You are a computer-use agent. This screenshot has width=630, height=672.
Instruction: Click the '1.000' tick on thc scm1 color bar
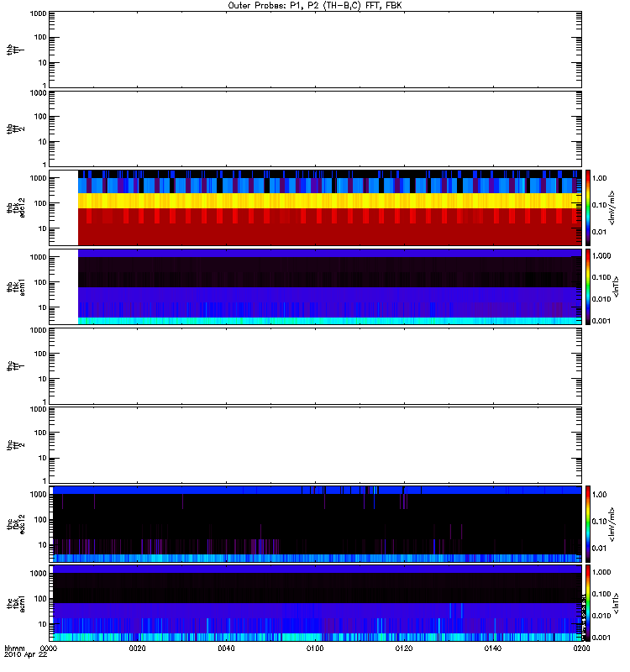601,572
